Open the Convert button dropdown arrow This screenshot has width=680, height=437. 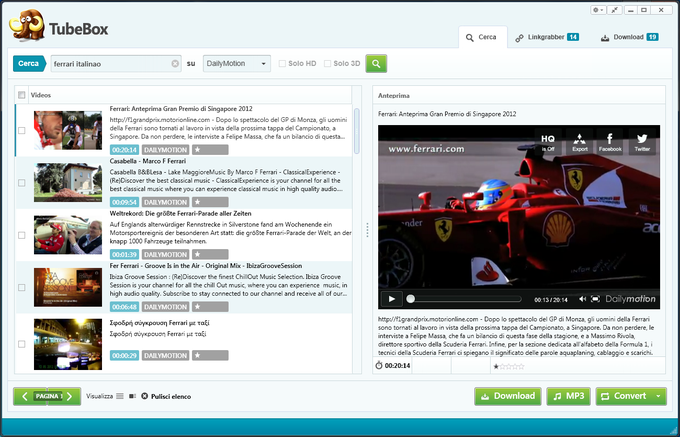(658, 396)
